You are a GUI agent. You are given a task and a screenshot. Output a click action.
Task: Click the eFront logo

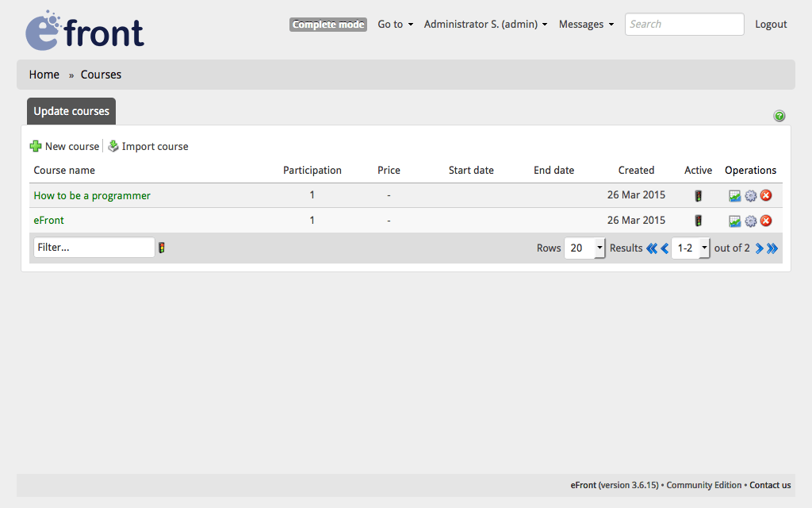point(84,30)
